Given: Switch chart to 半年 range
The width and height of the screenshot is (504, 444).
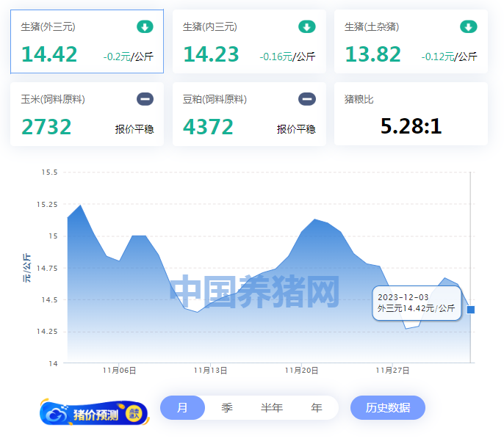Looking at the screenshot, I should click(x=271, y=408).
